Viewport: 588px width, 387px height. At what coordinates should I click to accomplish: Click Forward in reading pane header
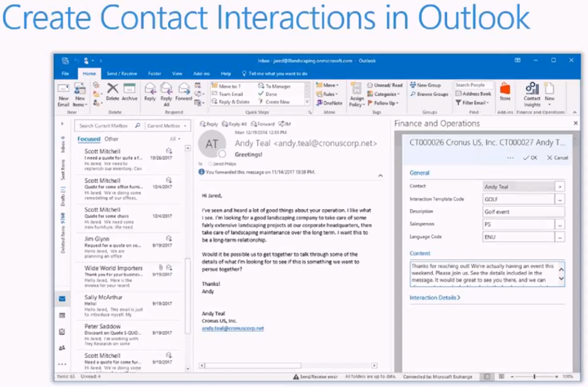click(x=263, y=124)
